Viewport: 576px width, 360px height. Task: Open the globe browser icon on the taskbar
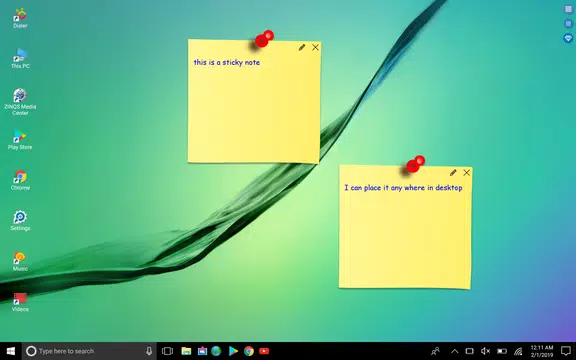click(216, 351)
